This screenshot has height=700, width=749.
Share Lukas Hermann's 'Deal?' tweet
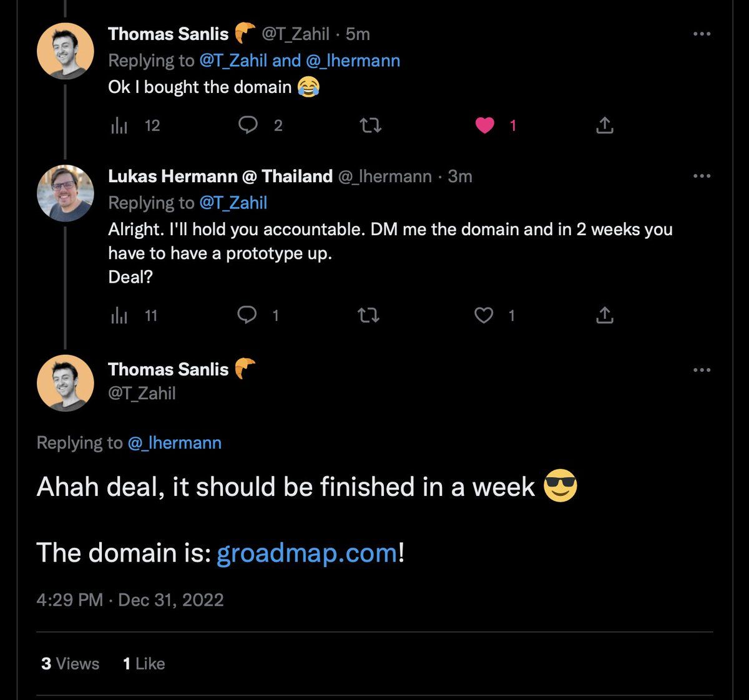(604, 315)
